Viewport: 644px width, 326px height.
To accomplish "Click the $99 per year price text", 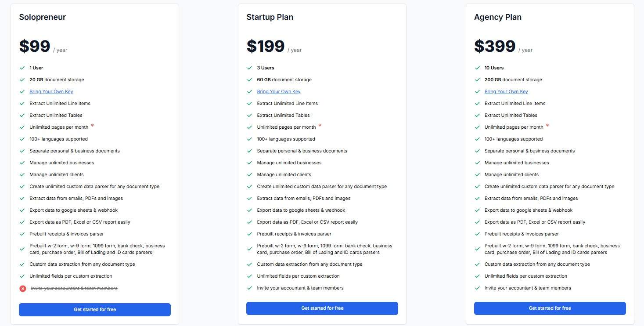I will coord(34,46).
